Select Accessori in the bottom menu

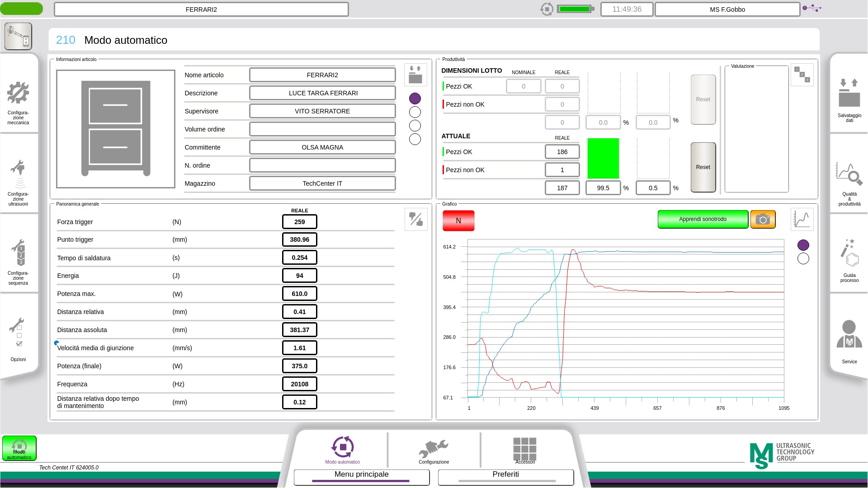coord(525,450)
